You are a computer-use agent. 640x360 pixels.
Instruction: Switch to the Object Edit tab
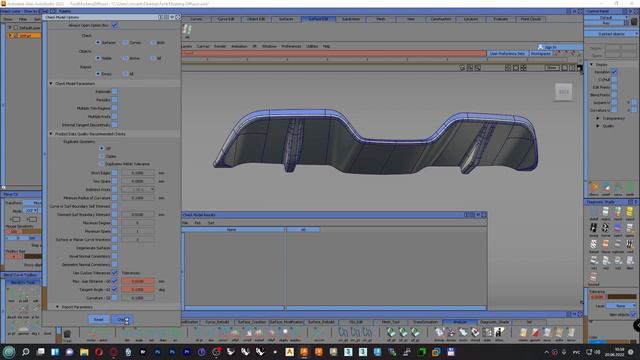pyautogui.click(x=256, y=19)
